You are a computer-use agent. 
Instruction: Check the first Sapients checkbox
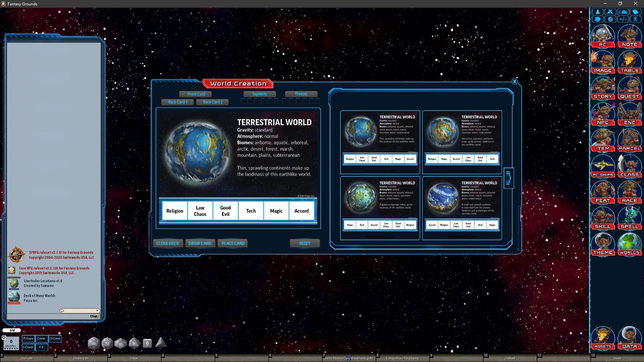click(243, 100)
